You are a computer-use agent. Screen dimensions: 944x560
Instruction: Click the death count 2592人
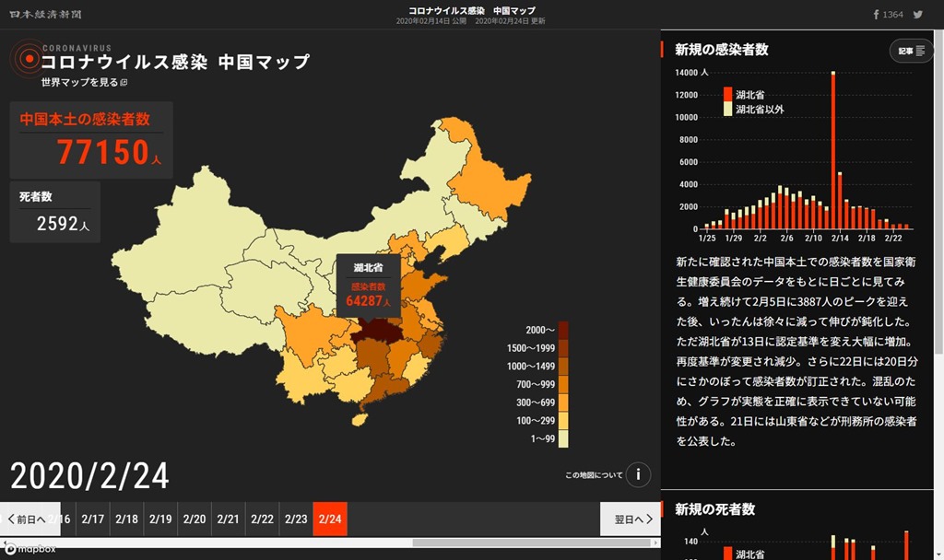[x=63, y=224]
